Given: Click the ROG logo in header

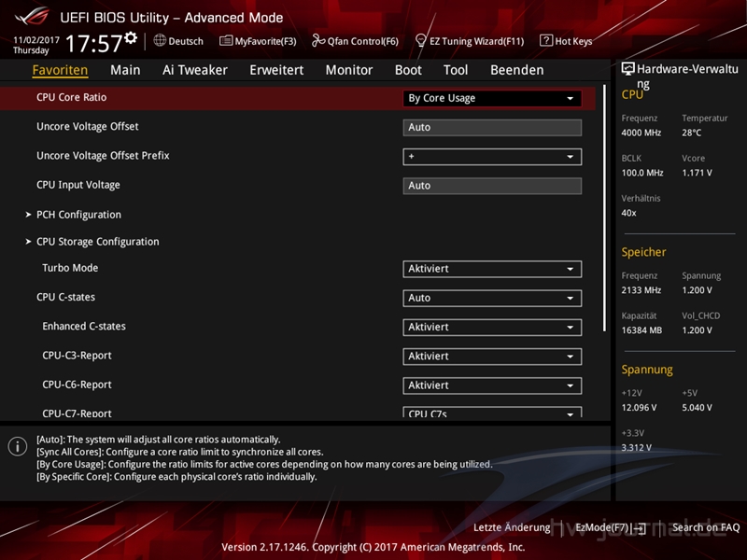Looking at the screenshot, I should pos(33,16).
